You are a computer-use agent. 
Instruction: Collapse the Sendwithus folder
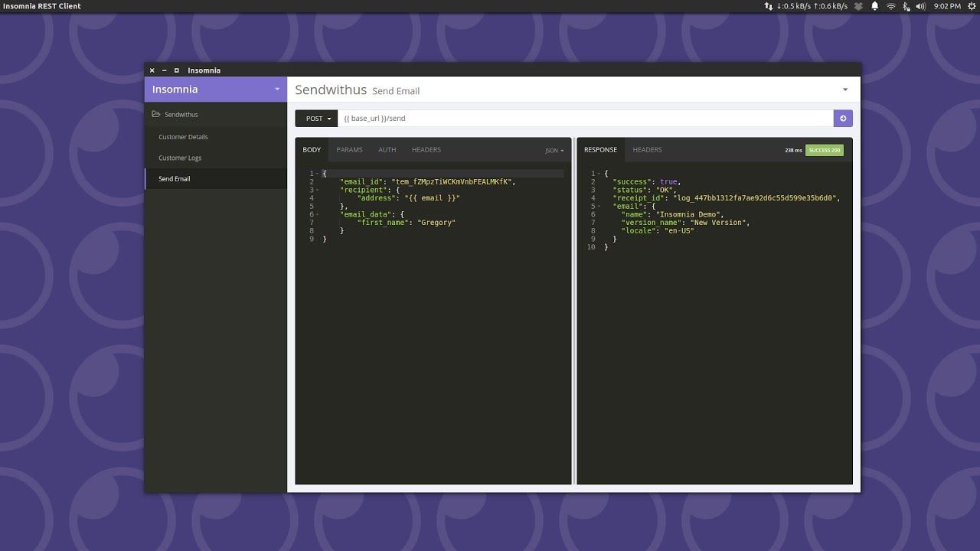pyautogui.click(x=215, y=114)
